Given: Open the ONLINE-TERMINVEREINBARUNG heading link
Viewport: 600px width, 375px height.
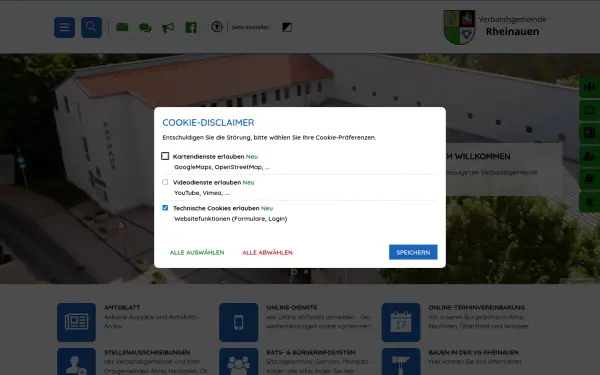Looking at the screenshot, I should [x=477, y=307].
